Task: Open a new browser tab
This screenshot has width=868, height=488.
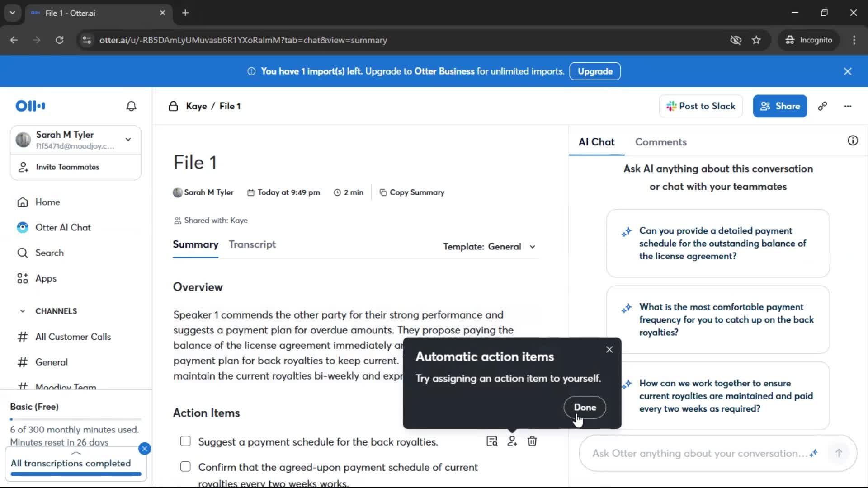Action: (185, 13)
